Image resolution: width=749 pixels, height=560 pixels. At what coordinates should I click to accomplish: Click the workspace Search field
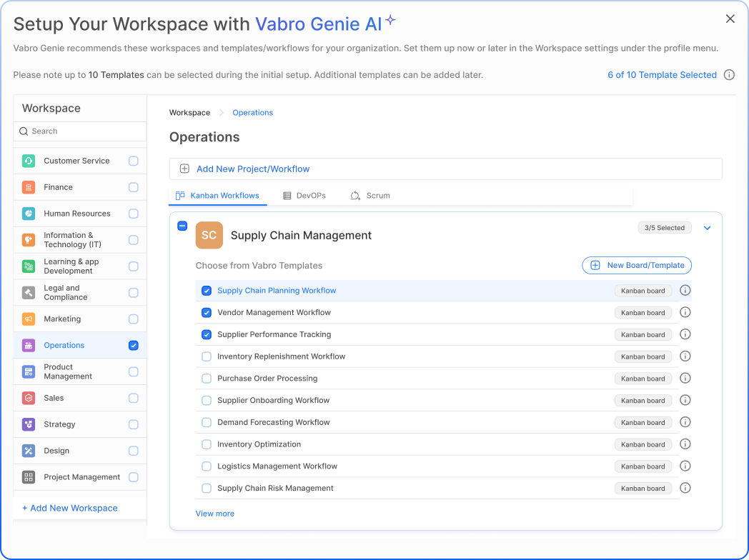[x=80, y=131]
